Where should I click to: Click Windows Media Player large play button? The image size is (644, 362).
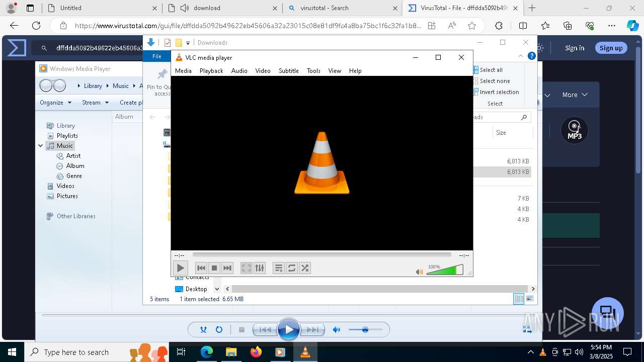[289, 330]
